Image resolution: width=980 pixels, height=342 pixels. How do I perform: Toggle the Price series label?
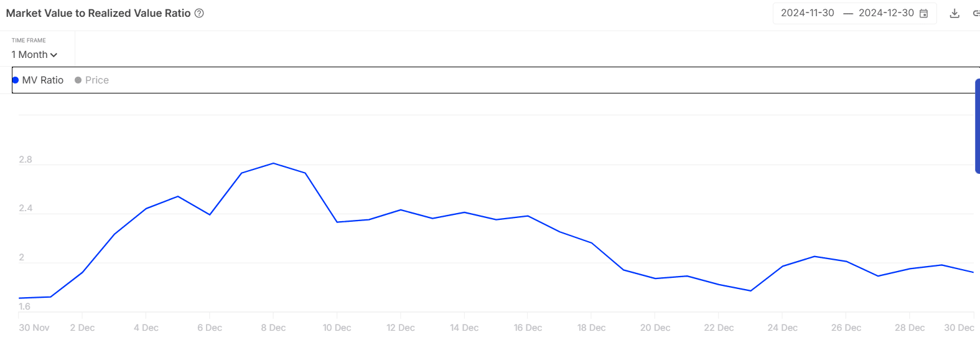click(x=97, y=80)
